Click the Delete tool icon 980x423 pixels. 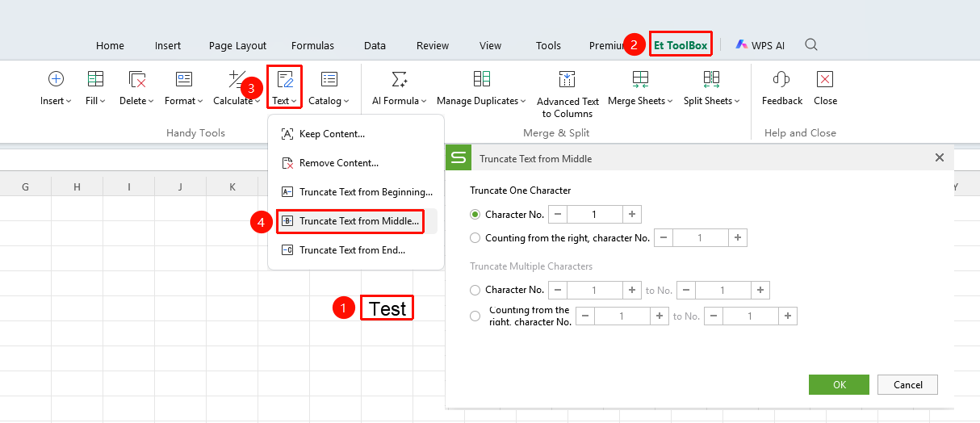tap(137, 78)
